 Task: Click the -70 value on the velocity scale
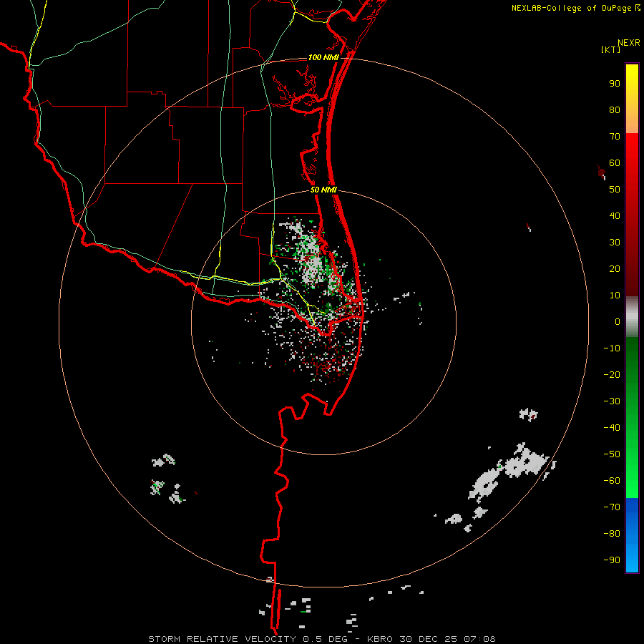pos(612,507)
